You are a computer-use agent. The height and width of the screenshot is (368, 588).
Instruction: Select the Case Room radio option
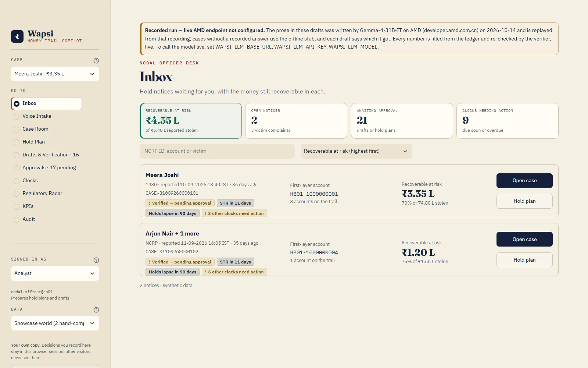point(17,129)
